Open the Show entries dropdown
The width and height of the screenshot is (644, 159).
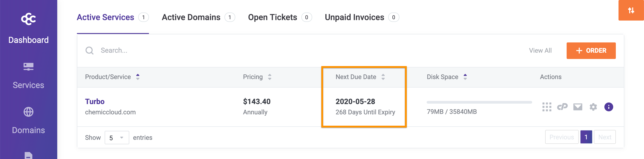(117, 138)
